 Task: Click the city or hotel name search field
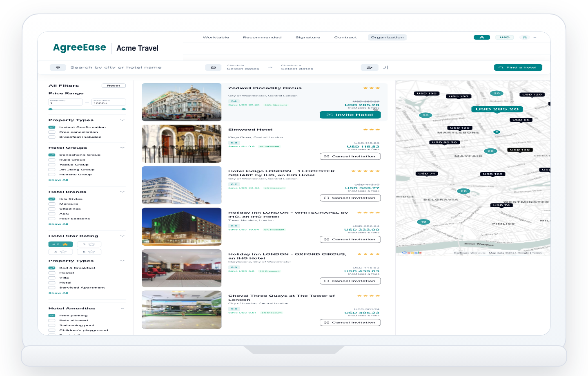(116, 67)
